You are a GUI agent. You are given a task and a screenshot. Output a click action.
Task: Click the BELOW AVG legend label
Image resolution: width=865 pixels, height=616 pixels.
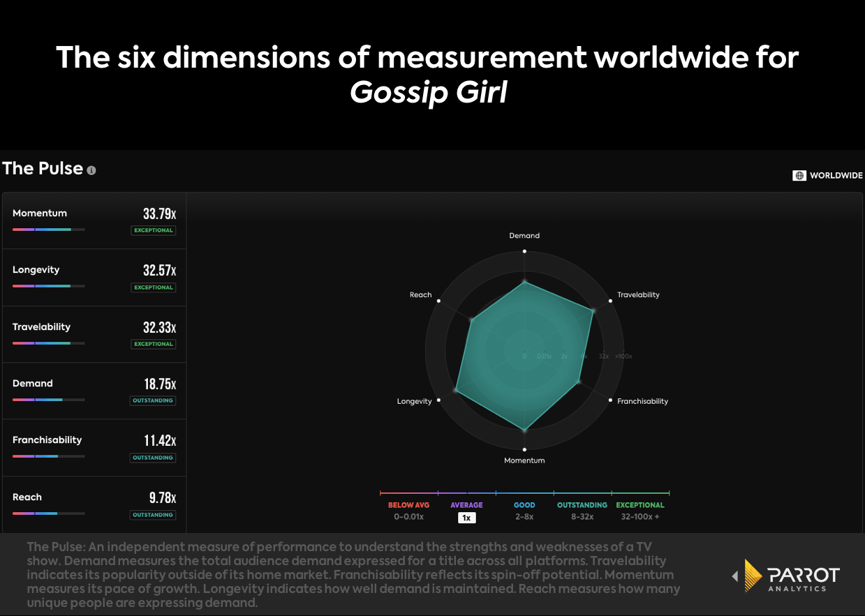coord(409,505)
